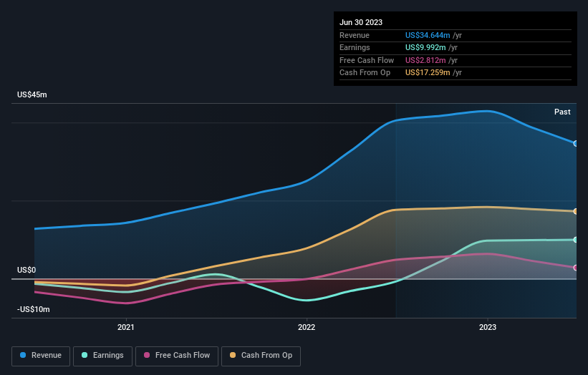Viewport: 588px width, 375px height.
Task: Click the Earnings row label in tooltip
Action: [x=355, y=47]
